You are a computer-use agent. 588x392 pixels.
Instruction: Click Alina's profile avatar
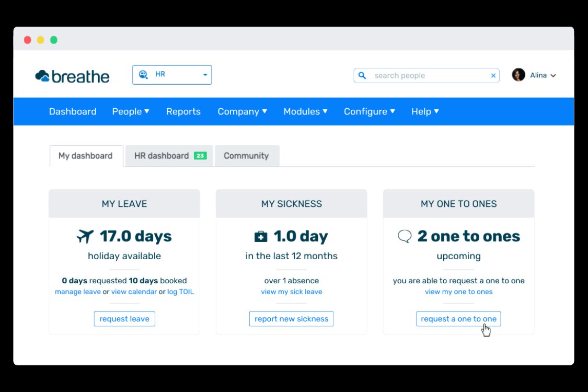coord(518,75)
